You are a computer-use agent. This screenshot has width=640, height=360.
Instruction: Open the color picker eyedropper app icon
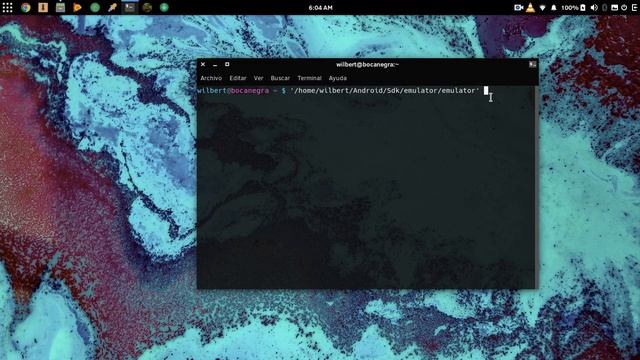pyautogui.click(x=112, y=7)
